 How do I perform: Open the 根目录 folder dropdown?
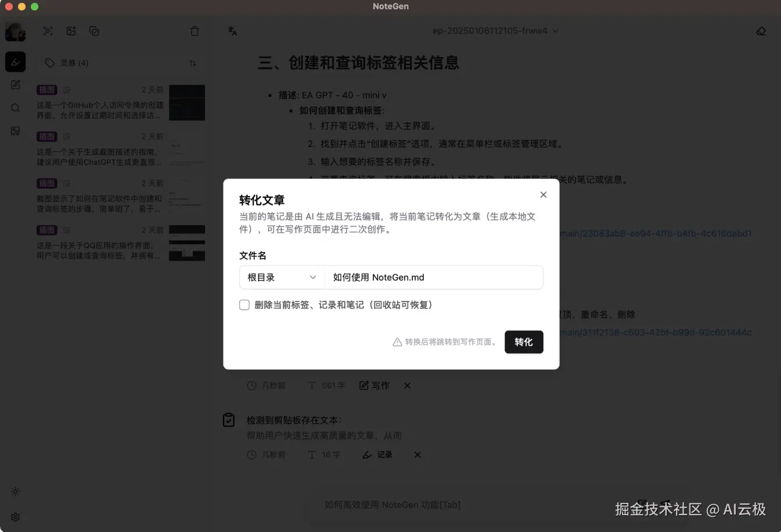coord(282,278)
